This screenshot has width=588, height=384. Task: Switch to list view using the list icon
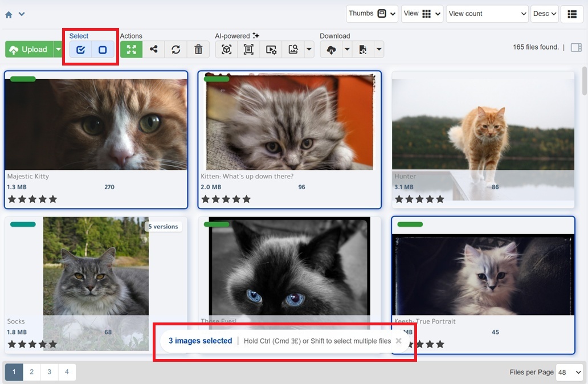pyautogui.click(x=572, y=14)
